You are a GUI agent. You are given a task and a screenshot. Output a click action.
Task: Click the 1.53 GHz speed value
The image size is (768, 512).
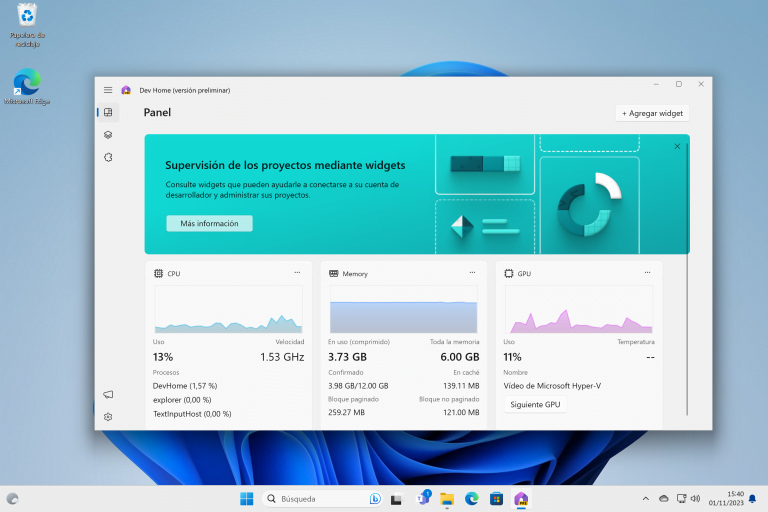point(282,357)
